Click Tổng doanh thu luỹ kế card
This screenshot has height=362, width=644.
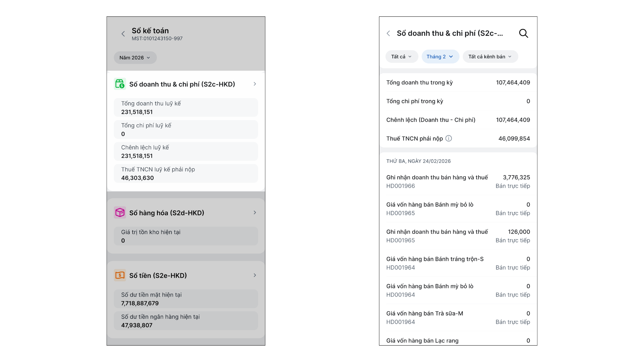(186, 108)
